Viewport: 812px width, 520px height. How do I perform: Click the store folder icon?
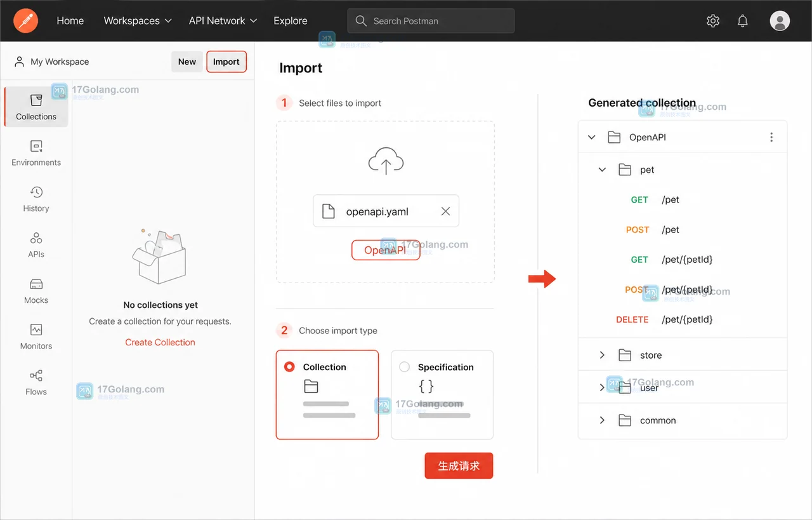(625, 355)
